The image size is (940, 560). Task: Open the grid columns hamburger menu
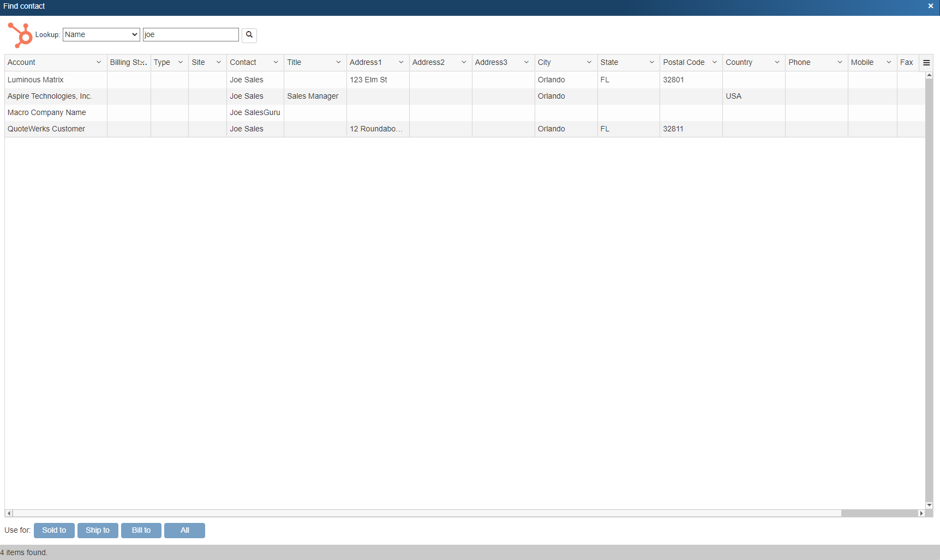tap(926, 63)
